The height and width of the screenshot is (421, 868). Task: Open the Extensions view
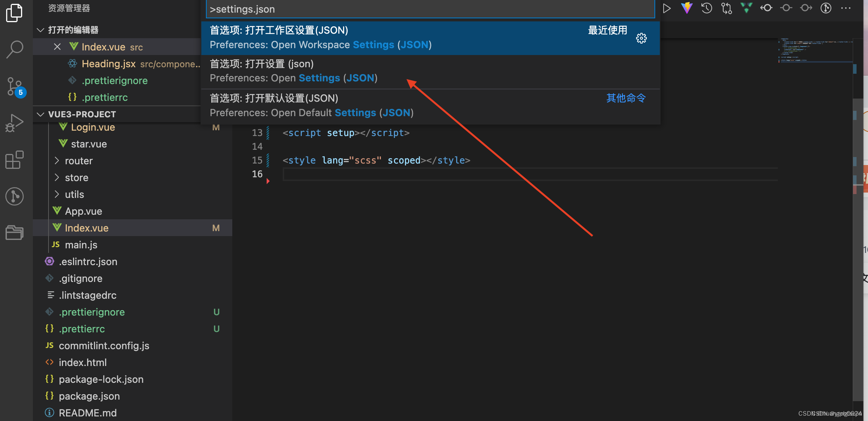pyautogui.click(x=15, y=160)
